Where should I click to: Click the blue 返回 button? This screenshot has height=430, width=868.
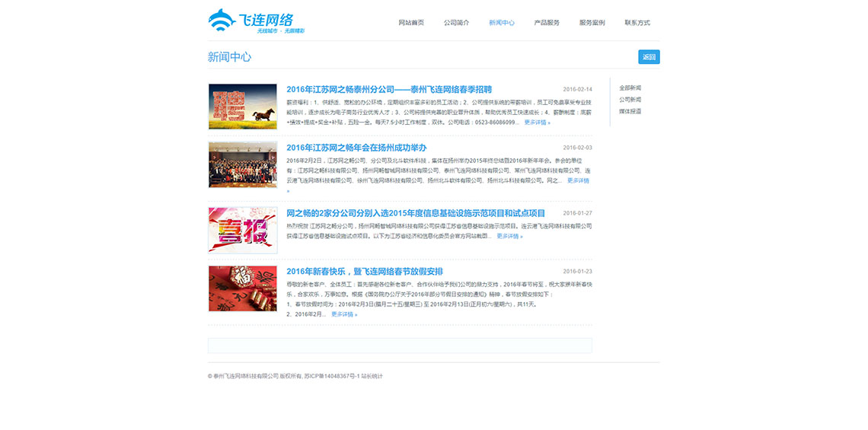coord(649,57)
